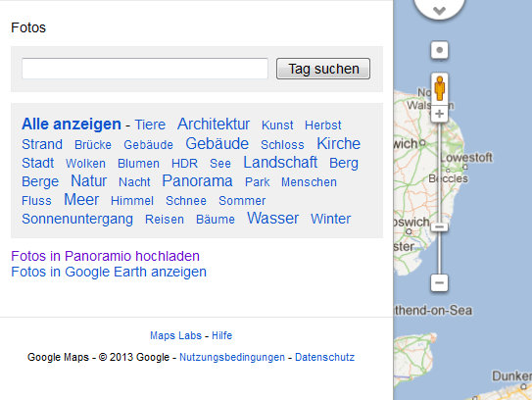Select the Stadt tag
This screenshot has width=532, height=400.
coord(38,163)
